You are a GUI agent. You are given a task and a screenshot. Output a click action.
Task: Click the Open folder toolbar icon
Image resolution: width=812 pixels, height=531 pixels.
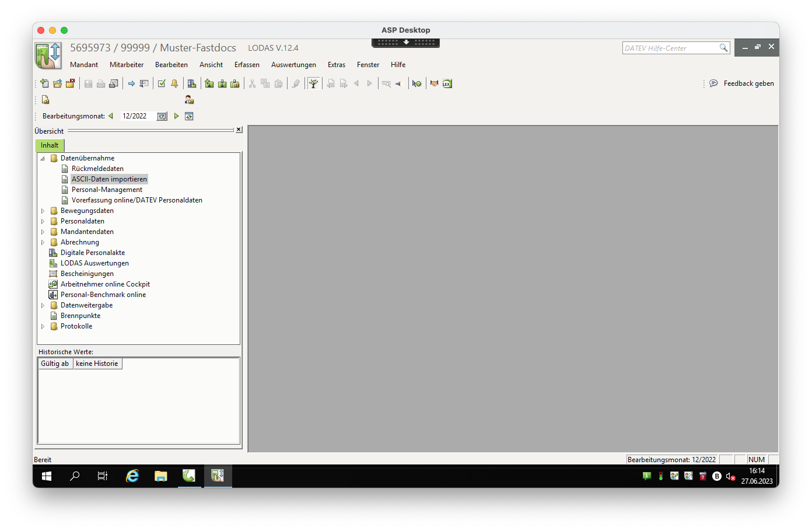pos(57,83)
